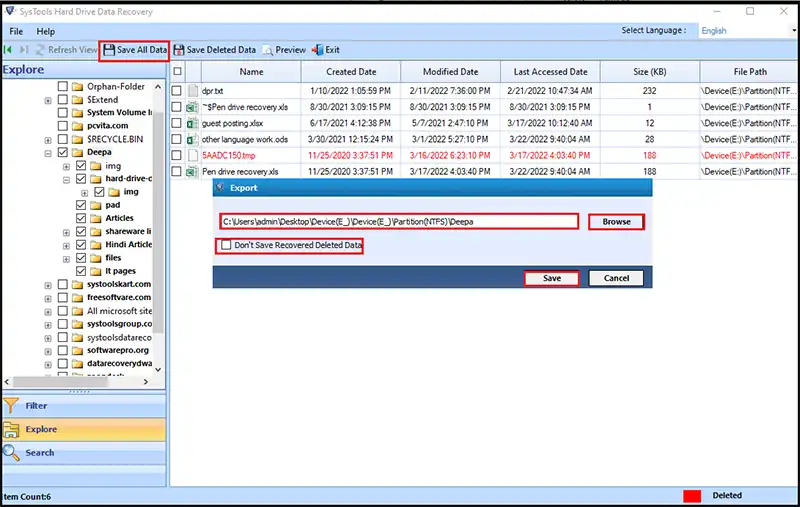Open the Search panel

point(84,453)
